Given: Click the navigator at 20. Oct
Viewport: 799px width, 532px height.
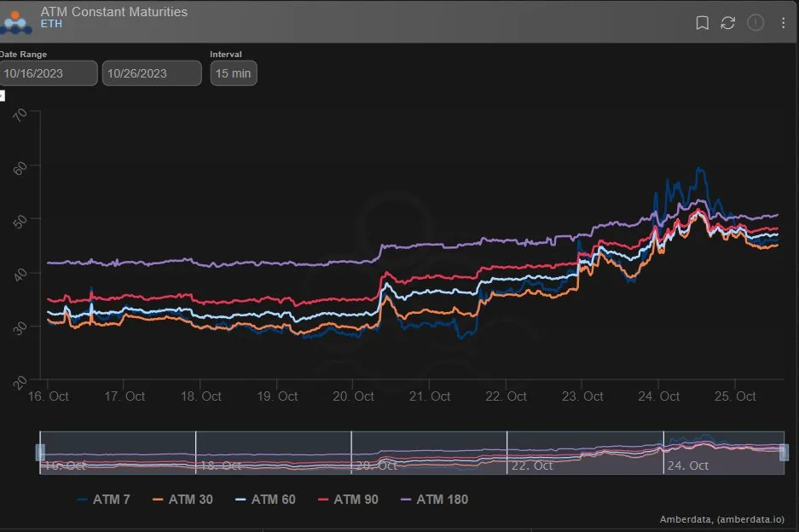Looking at the screenshot, I should (376, 465).
